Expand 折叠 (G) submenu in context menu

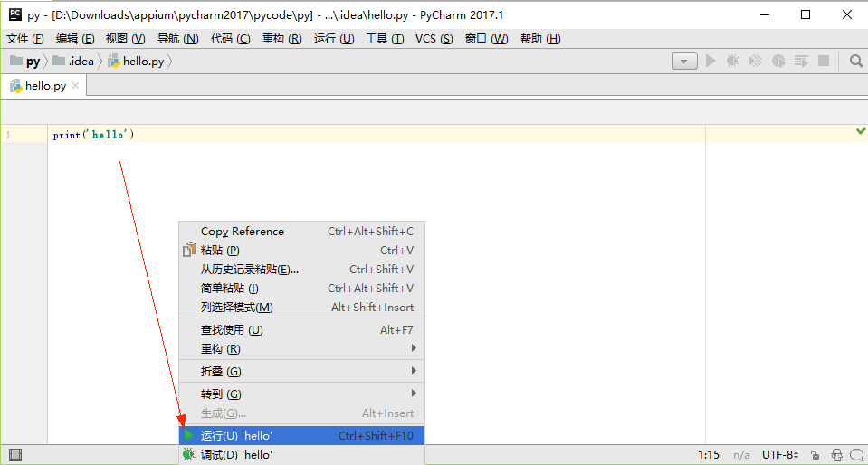(x=301, y=371)
